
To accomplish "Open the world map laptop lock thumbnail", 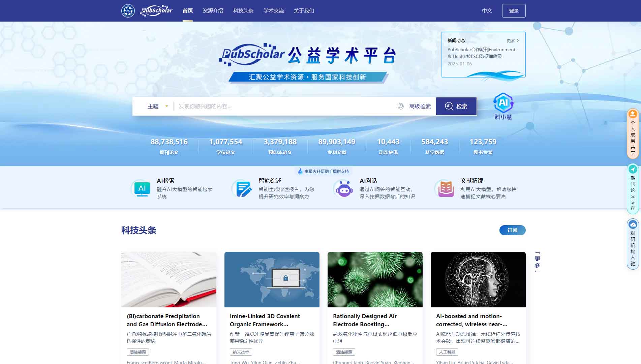I will point(272,279).
